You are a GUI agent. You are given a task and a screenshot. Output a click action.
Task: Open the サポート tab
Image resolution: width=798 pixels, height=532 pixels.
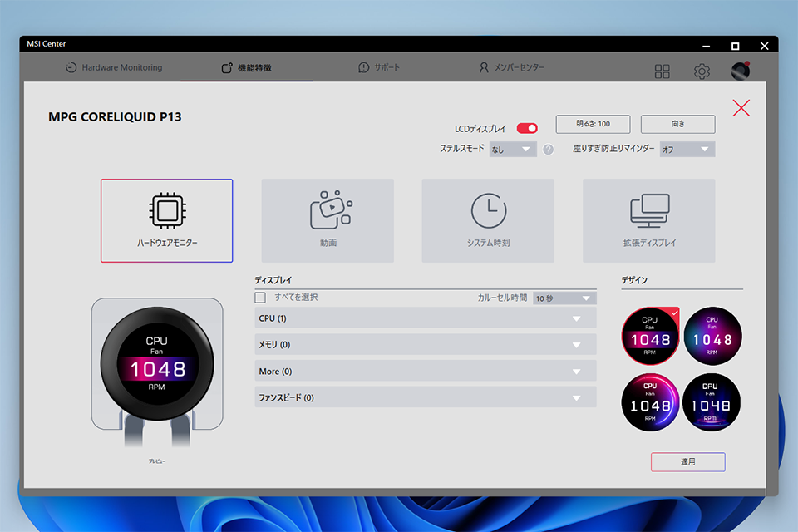click(379, 67)
